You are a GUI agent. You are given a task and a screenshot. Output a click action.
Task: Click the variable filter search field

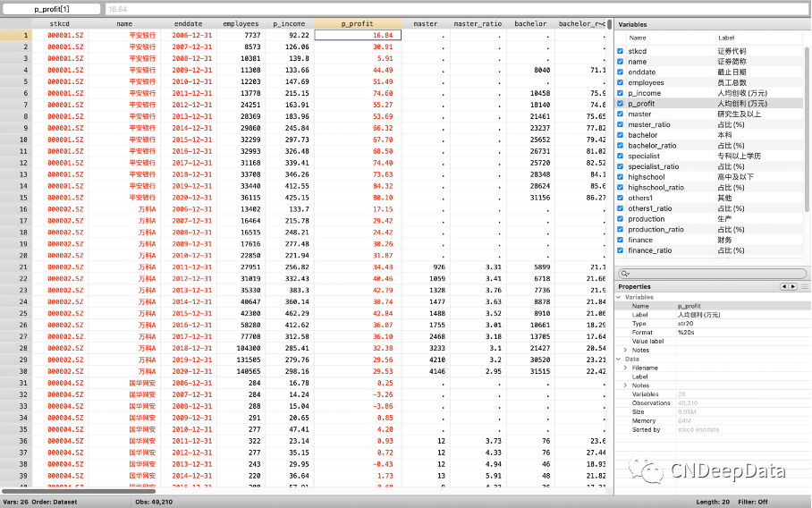coord(712,274)
